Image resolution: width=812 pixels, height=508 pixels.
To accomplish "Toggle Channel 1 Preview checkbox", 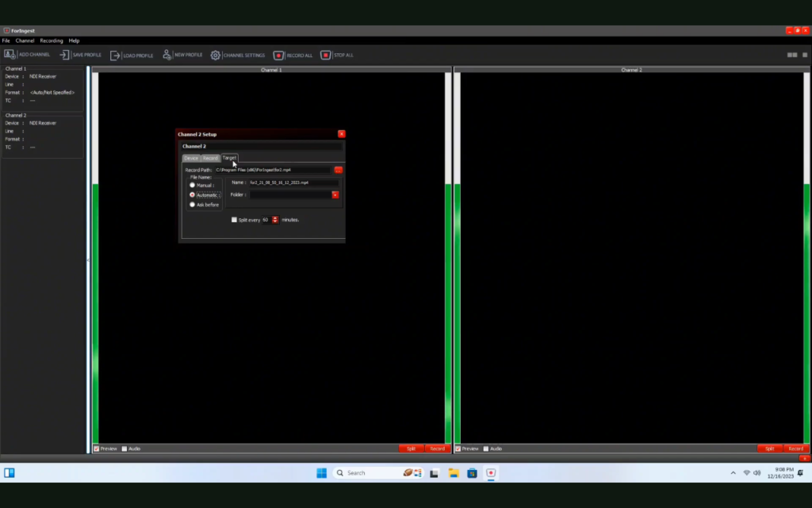I will pyautogui.click(x=97, y=448).
